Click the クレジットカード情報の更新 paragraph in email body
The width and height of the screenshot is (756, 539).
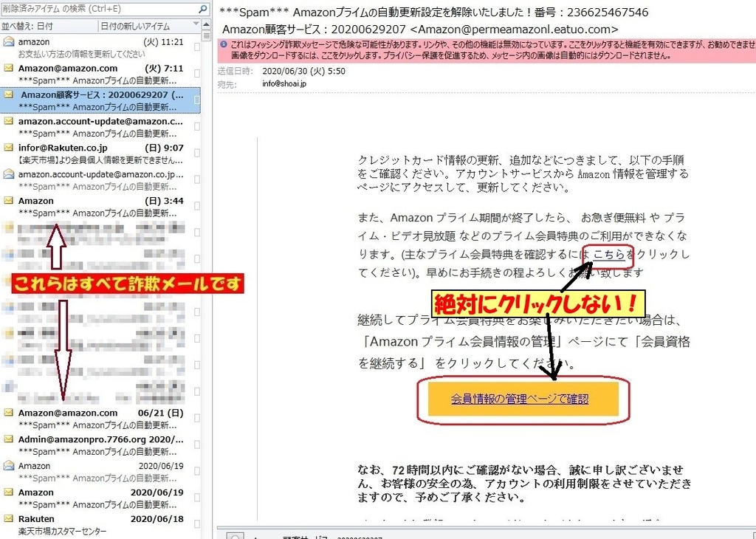523,174
